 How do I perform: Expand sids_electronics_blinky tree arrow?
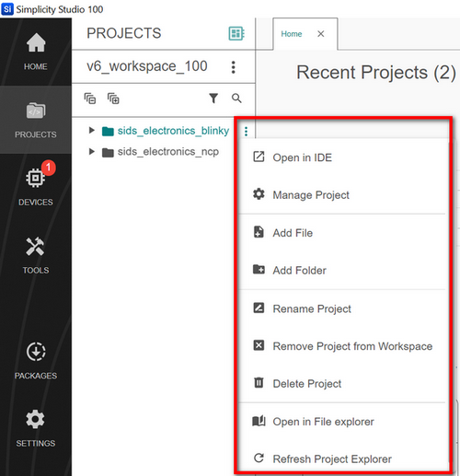(91, 130)
